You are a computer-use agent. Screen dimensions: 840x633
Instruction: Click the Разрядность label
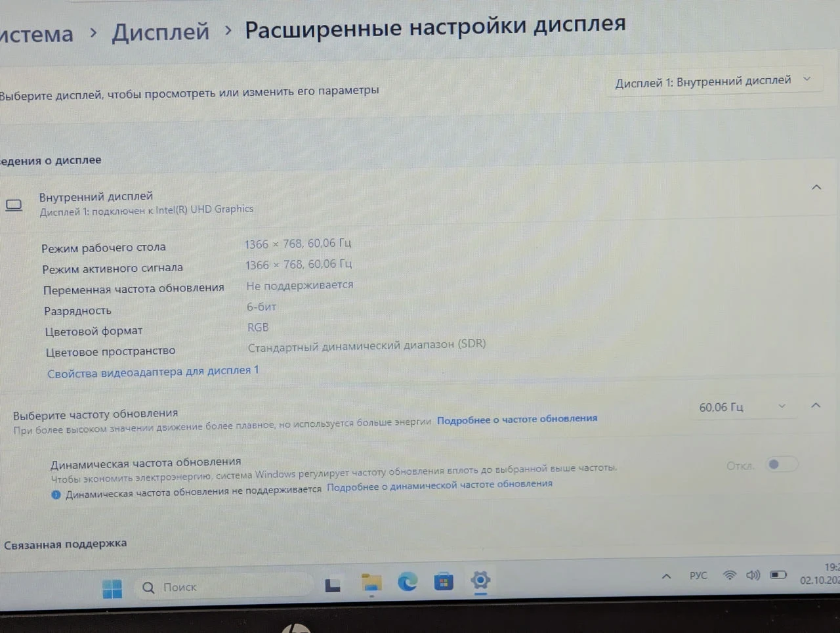tap(77, 311)
